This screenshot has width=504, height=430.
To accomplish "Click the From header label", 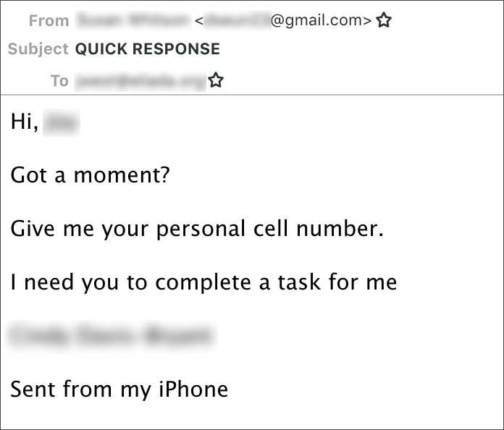I will pos(49,21).
